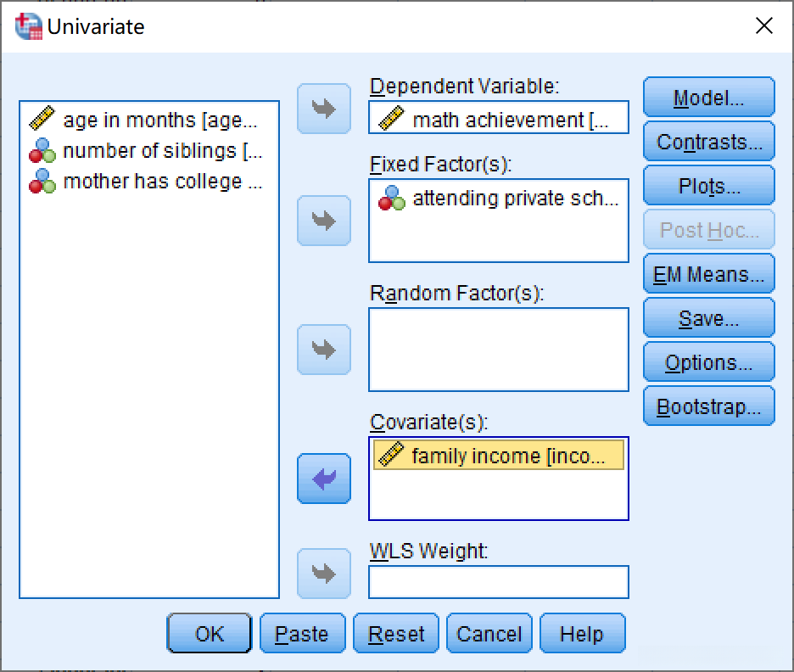This screenshot has height=672, width=794.
Task: Open the Model... dialog
Action: tap(708, 98)
